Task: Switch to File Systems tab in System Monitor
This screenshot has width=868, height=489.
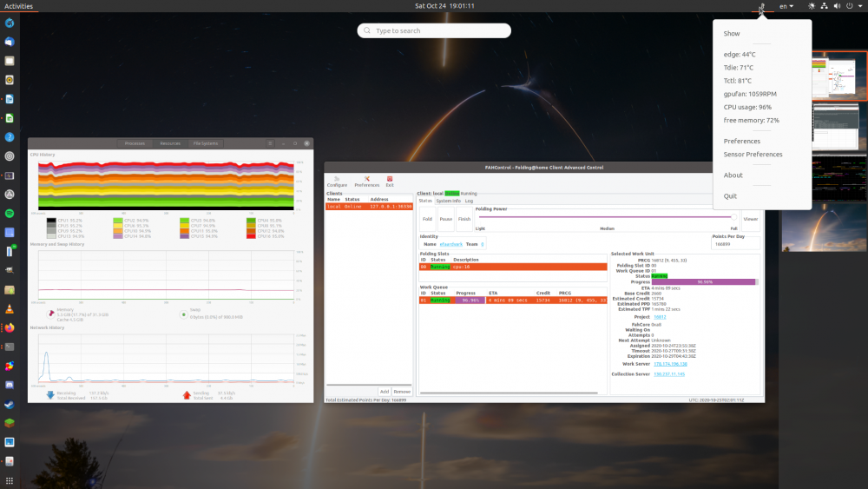Action: click(x=206, y=143)
